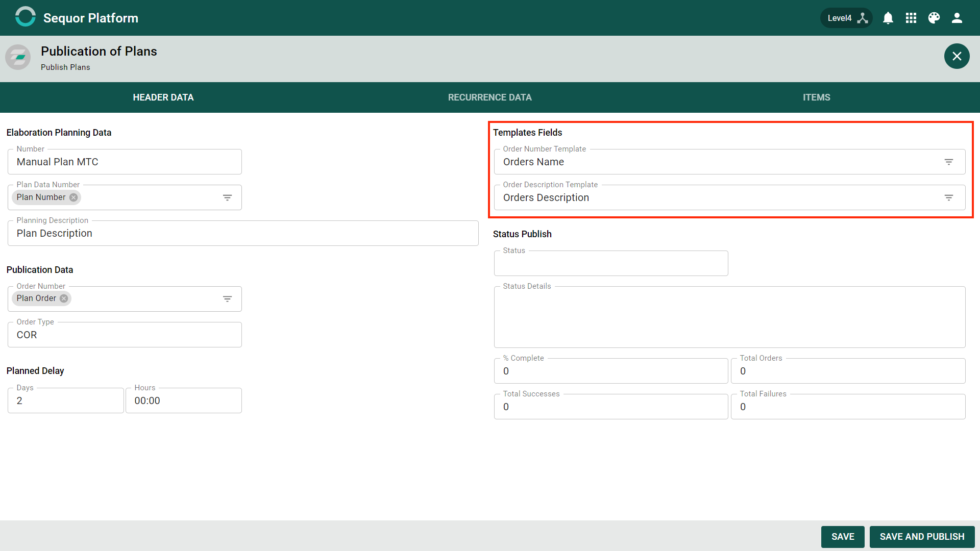This screenshot has width=980, height=551.
Task: Click the Order Type COR field
Action: [x=125, y=335]
